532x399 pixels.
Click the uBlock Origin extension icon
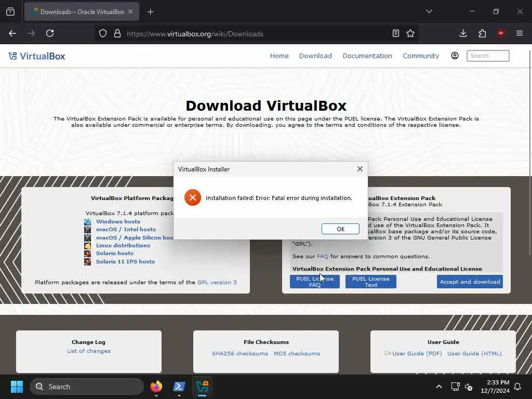tap(501, 33)
